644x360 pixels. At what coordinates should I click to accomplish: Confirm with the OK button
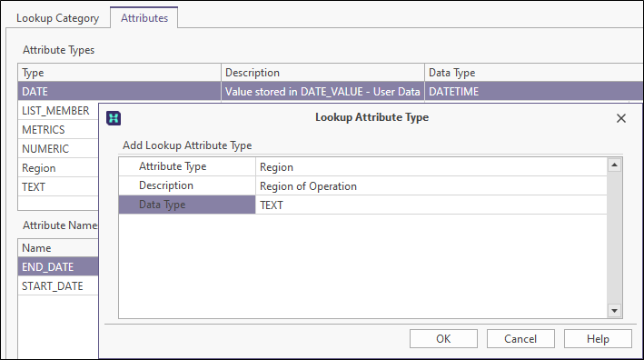[x=443, y=338]
